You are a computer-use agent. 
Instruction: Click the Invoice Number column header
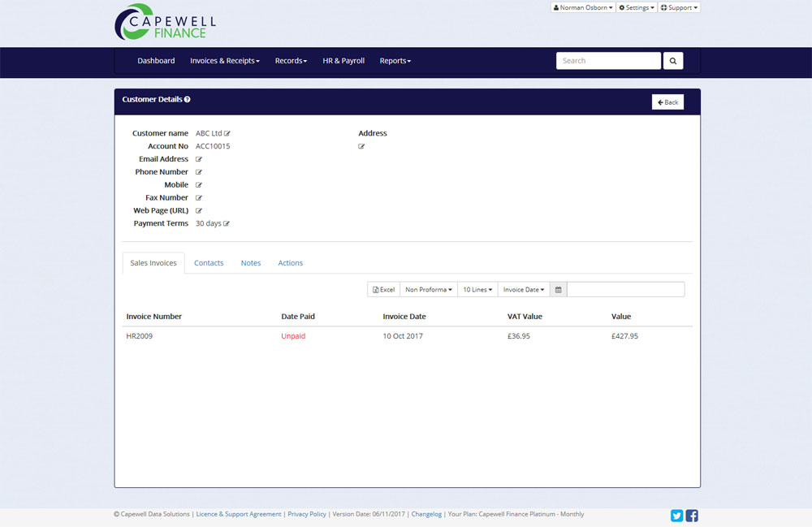click(153, 317)
